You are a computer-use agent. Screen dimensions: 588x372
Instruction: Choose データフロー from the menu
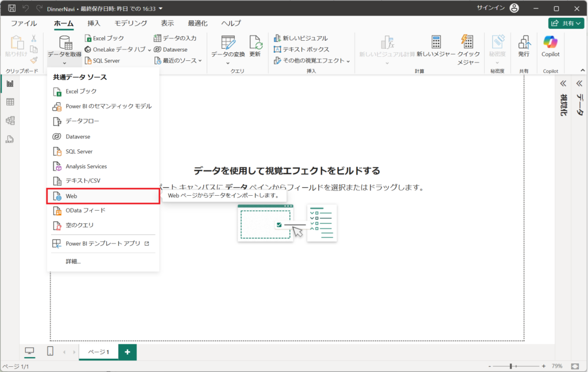[103, 121]
